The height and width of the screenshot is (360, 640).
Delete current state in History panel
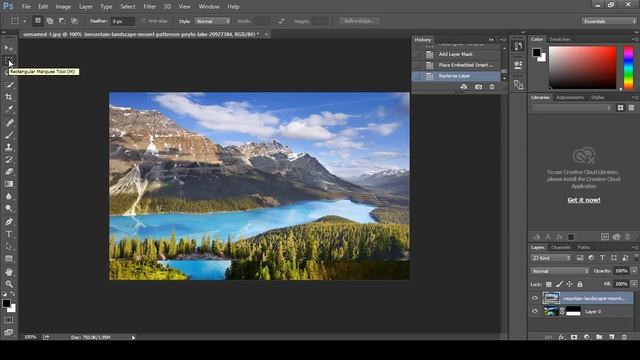pos(492,87)
